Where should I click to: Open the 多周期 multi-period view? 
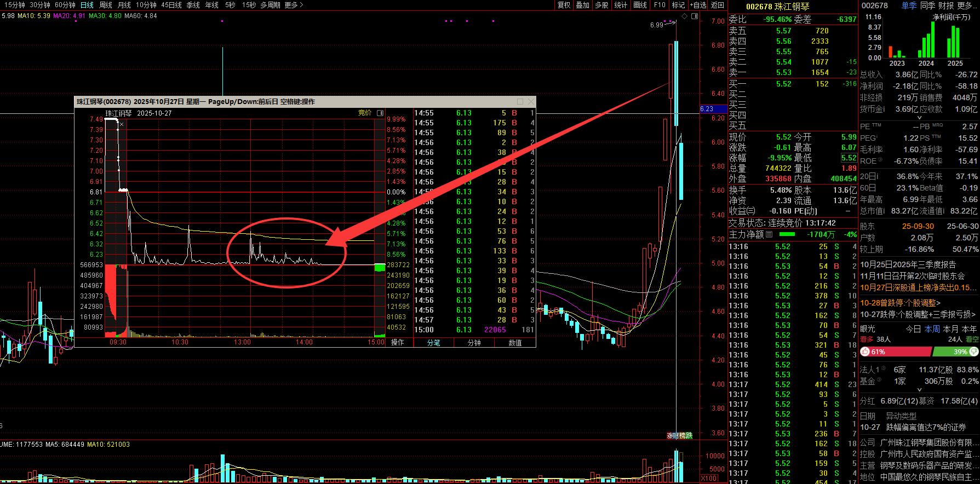coord(270,5)
